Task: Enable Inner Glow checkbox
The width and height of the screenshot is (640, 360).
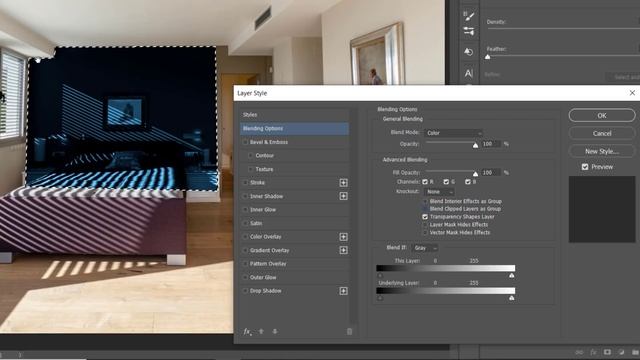Action: [x=245, y=209]
